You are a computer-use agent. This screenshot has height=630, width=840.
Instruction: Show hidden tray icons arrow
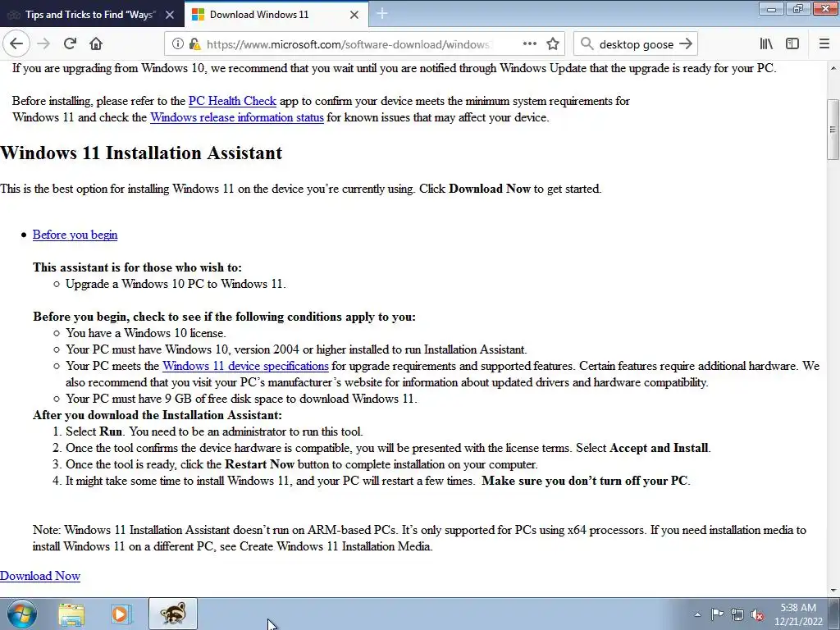click(x=697, y=614)
